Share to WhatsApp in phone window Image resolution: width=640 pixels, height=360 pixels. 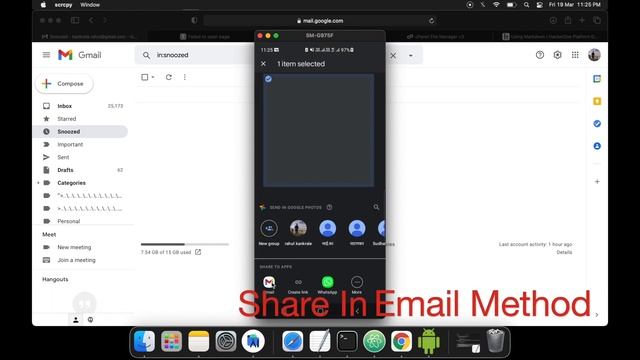coord(327,282)
